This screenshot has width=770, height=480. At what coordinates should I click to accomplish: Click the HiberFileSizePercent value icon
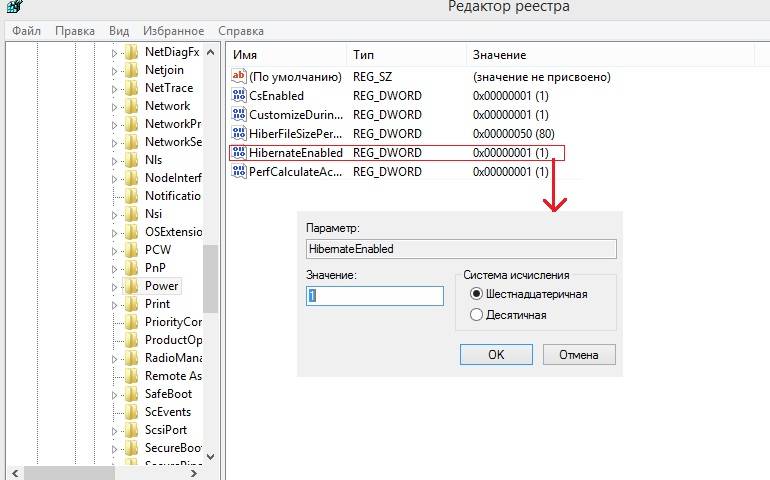[238, 134]
